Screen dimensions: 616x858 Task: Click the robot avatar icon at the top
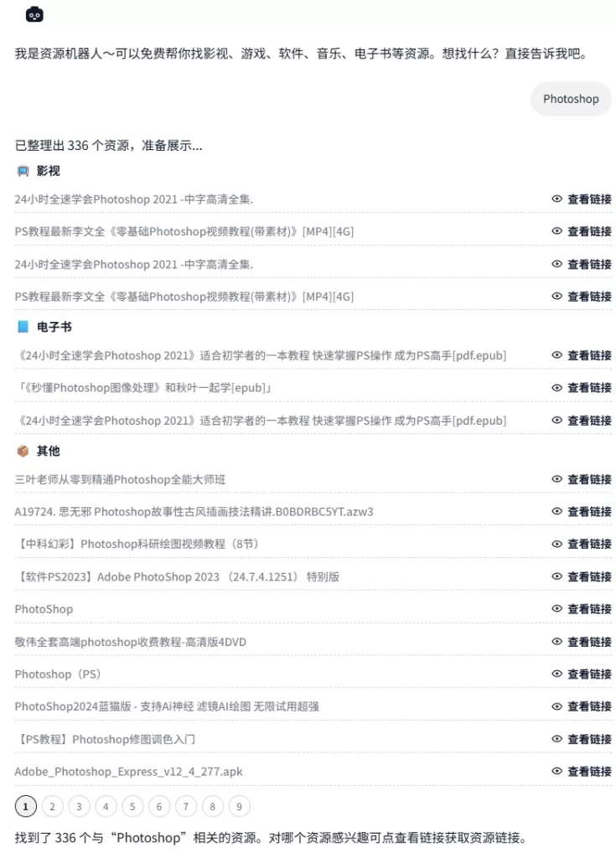coord(34,14)
